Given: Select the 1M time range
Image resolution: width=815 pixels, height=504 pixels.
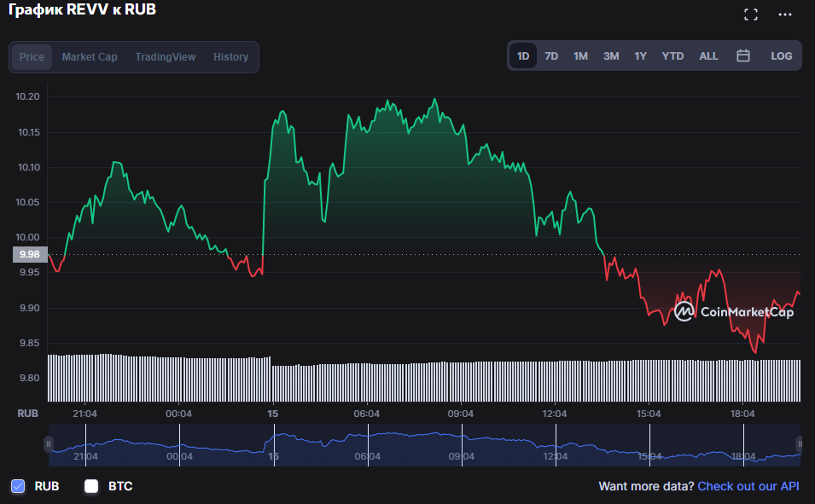Looking at the screenshot, I should pyautogui.click(x=580, y=55).
